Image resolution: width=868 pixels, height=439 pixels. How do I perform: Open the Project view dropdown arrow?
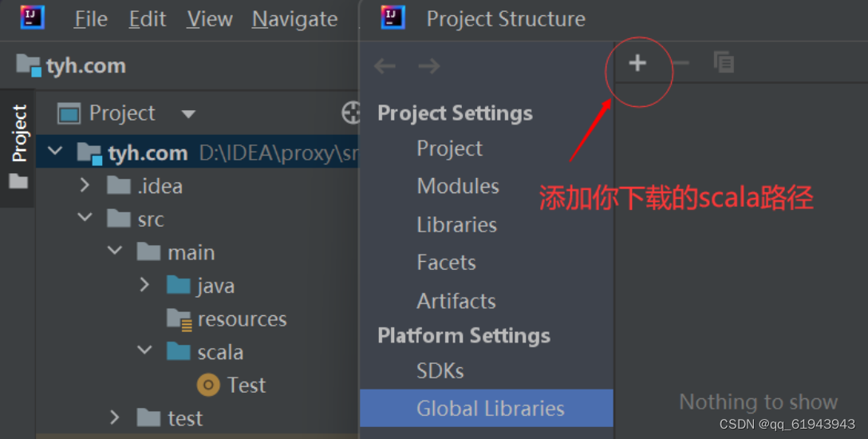(x=188, y=114)
